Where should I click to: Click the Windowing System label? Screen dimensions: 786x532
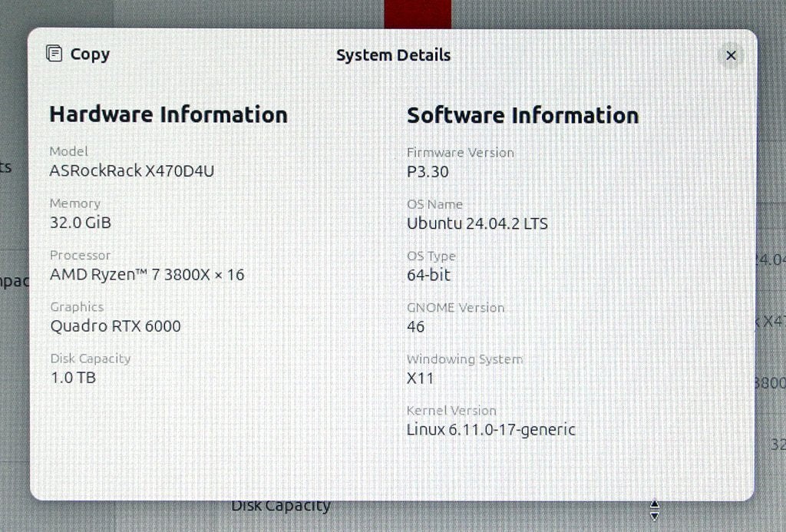pos(464,359)
